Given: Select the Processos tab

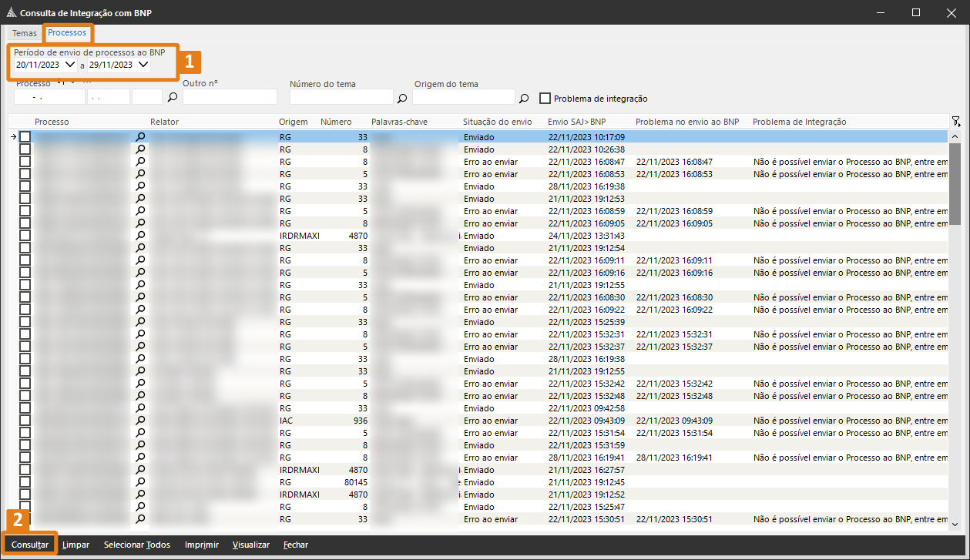Looking at the screenshot, I should [67, 33].
